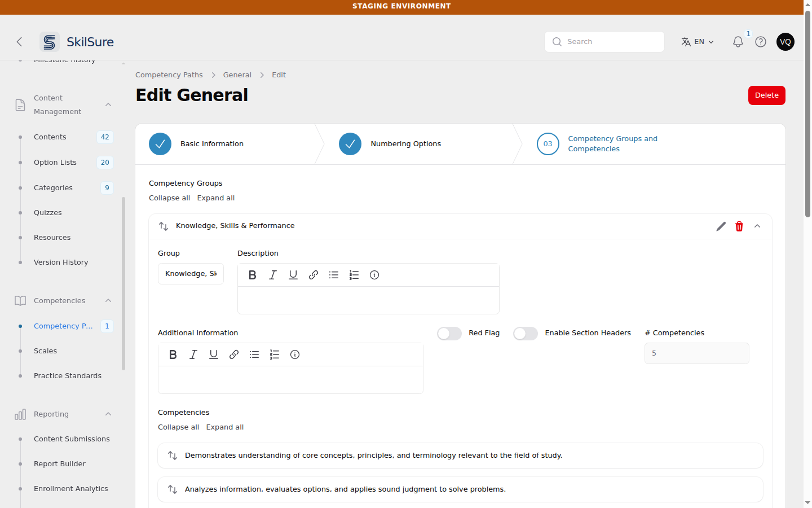Click the translate language icon
This screenshot has height=508, width=812.
[x=686, y=42]
